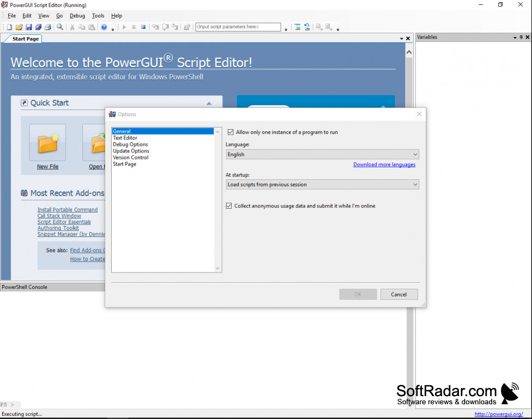Toggle 'Allow only one instance of a program' checkbox

231,132
